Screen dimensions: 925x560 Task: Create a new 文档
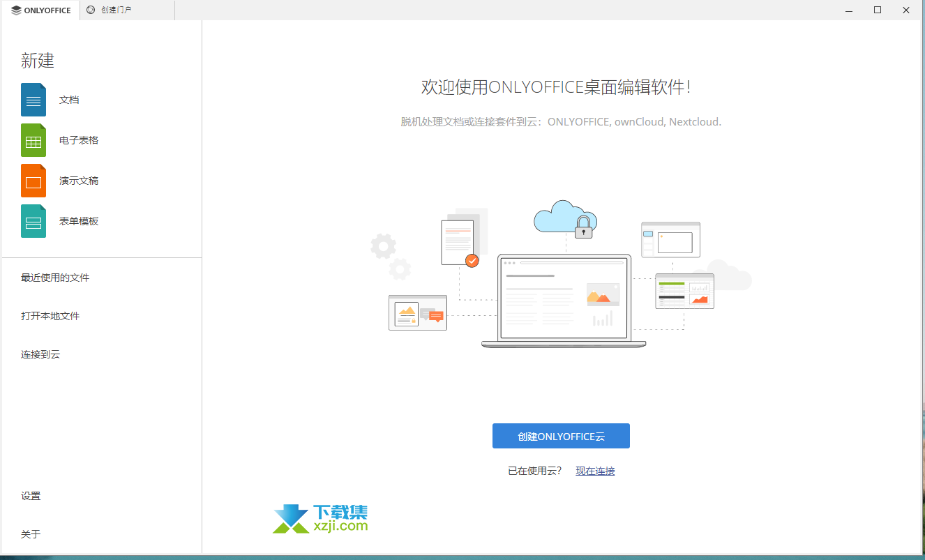tap(69, 100)
